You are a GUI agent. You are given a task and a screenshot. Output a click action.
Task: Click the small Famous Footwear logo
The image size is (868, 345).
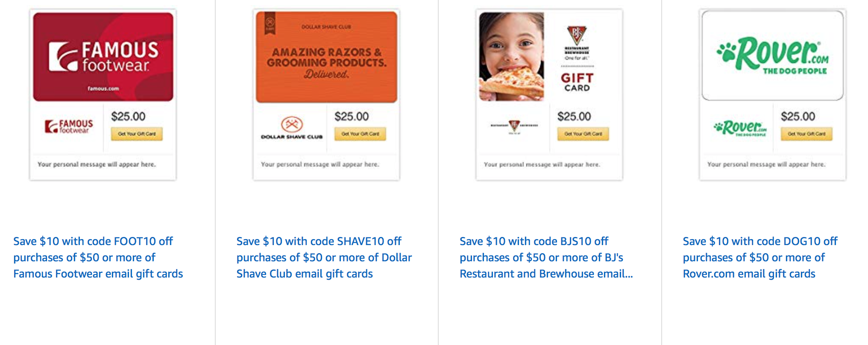[69, 126]
